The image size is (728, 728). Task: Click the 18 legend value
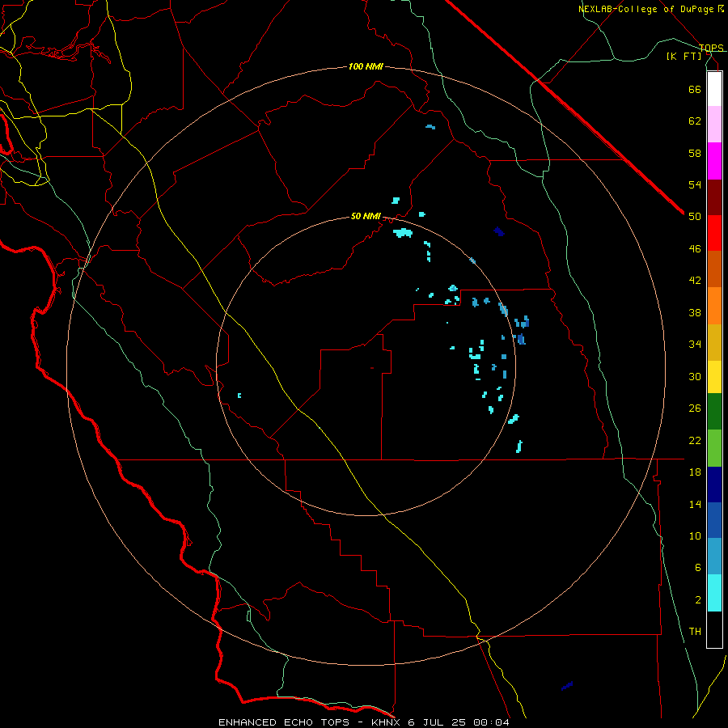pyautogui.click(x=695, y=472)
